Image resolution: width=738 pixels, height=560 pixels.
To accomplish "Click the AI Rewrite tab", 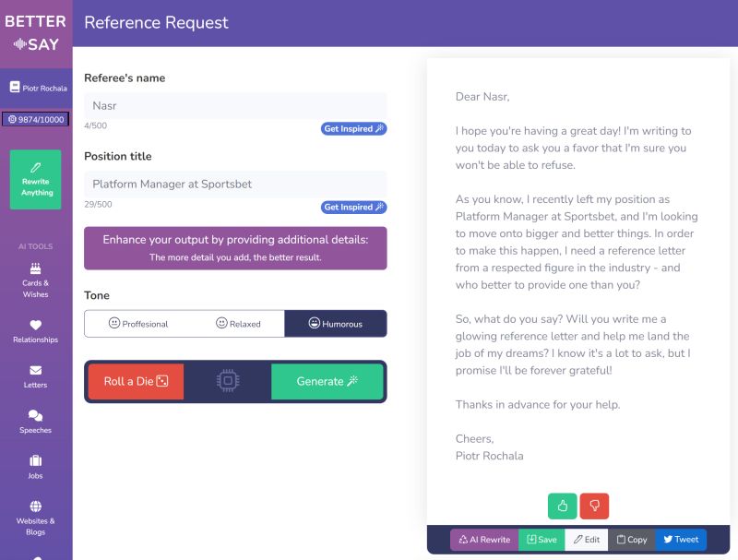I will [484, 540].
